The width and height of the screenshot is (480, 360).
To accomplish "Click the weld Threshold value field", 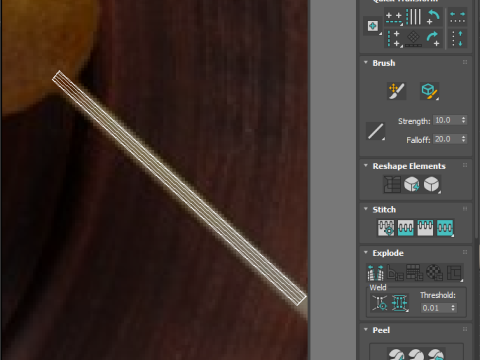I will pos(435,308).
